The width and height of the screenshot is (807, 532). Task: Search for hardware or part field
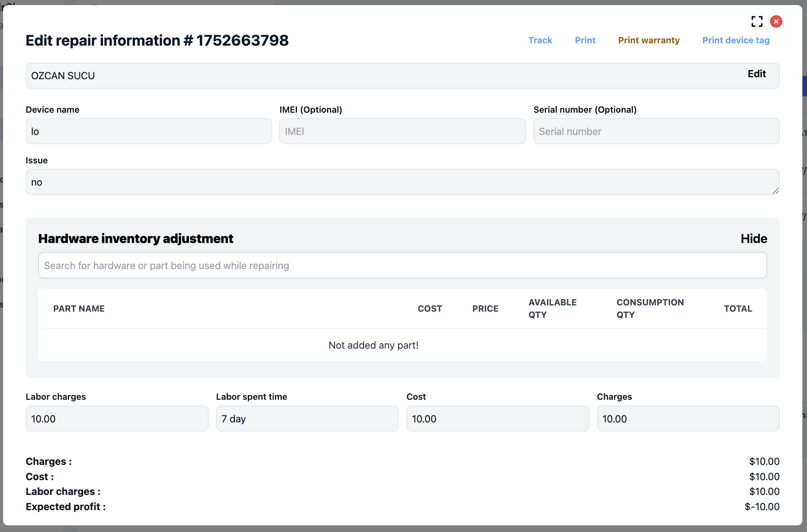[x=402, y=266]
